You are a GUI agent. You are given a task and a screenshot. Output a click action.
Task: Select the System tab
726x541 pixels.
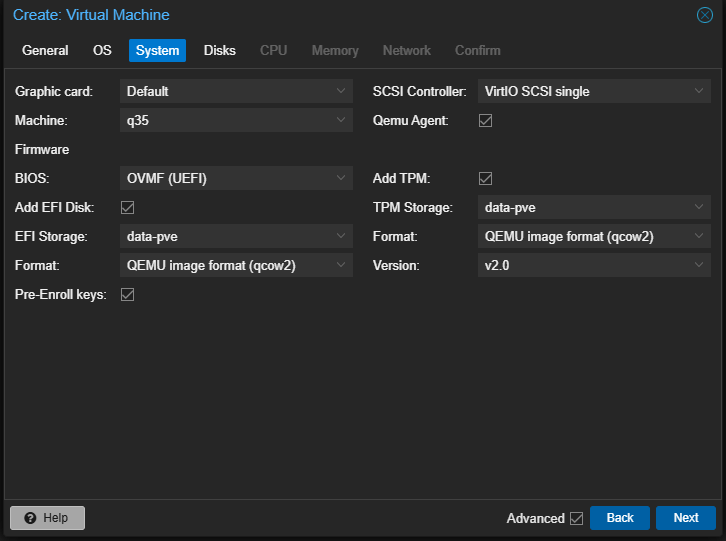click(x=157, y=50)
